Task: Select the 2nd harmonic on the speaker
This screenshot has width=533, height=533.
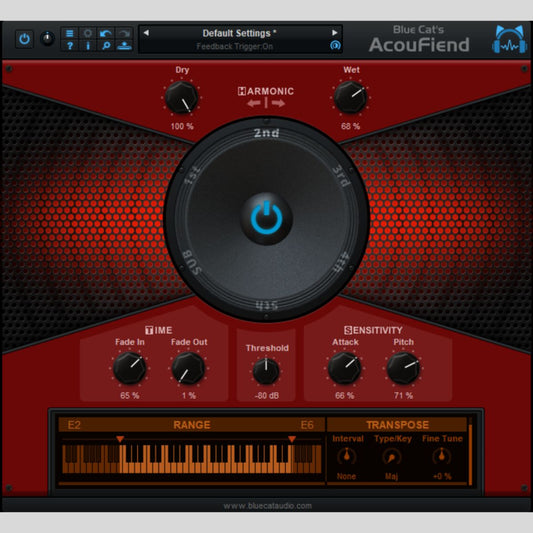Action: [x=266, y=133]
